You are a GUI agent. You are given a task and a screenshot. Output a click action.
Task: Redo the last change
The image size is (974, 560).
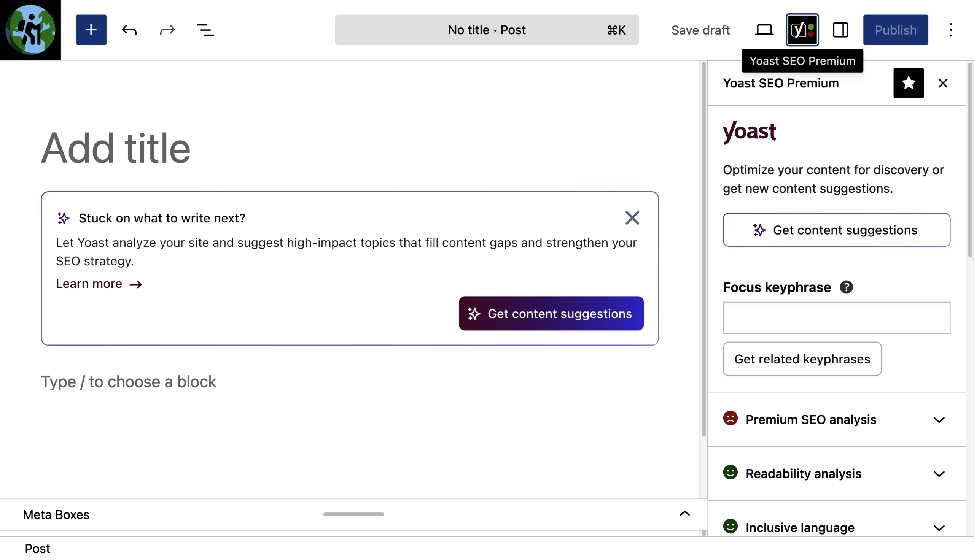(167, 30)
